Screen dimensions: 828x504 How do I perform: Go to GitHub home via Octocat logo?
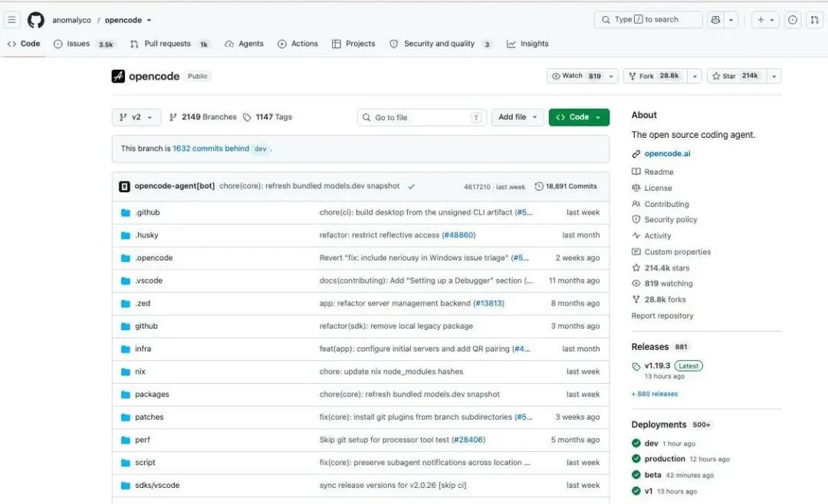click(36, 20)
